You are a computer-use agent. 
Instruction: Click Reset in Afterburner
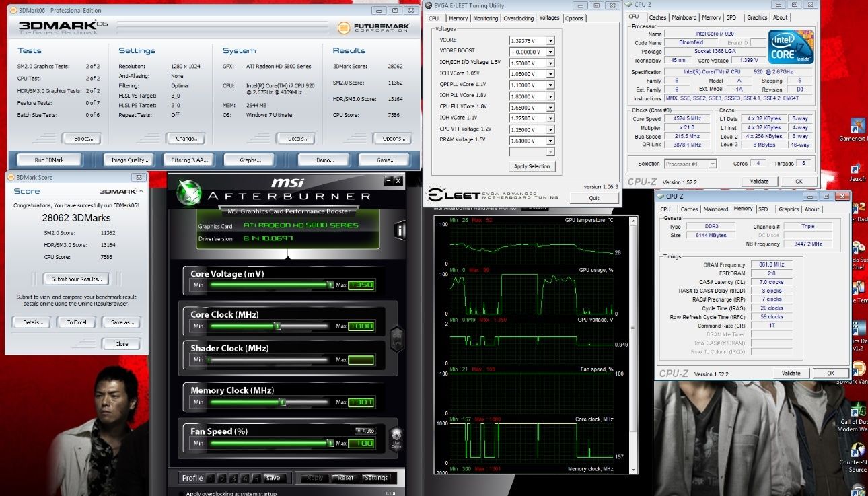coord(345,478)
